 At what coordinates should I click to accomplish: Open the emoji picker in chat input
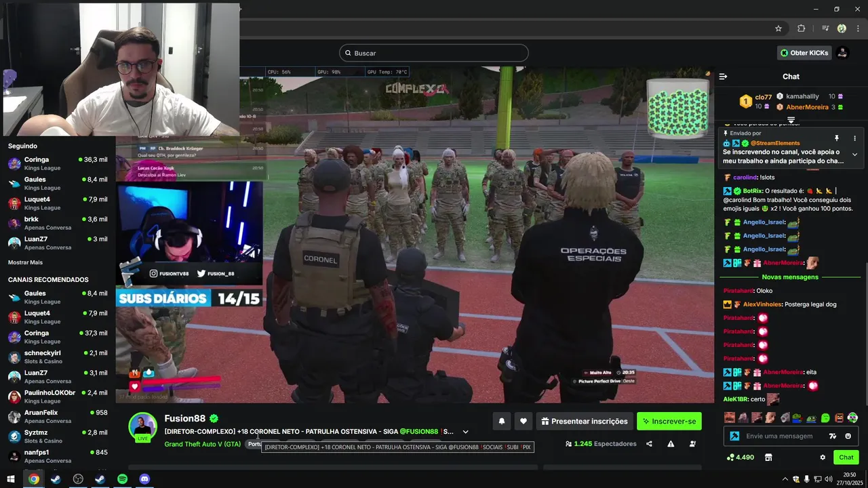click(848, 436)
